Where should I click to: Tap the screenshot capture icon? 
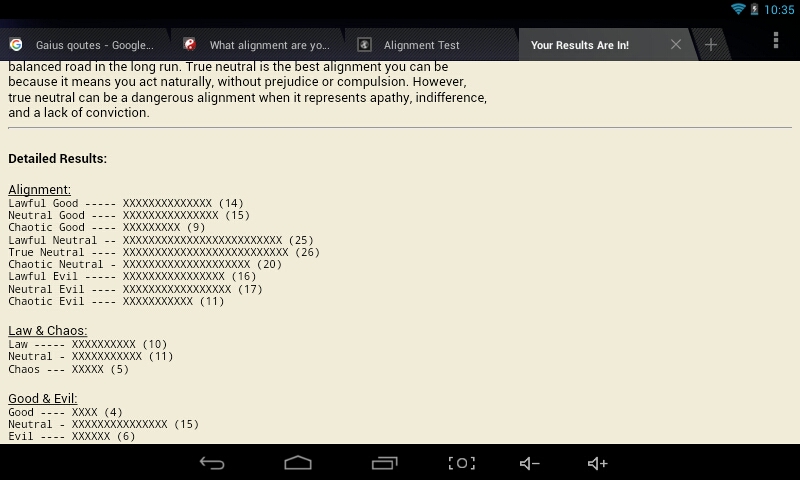pos(461,463)
